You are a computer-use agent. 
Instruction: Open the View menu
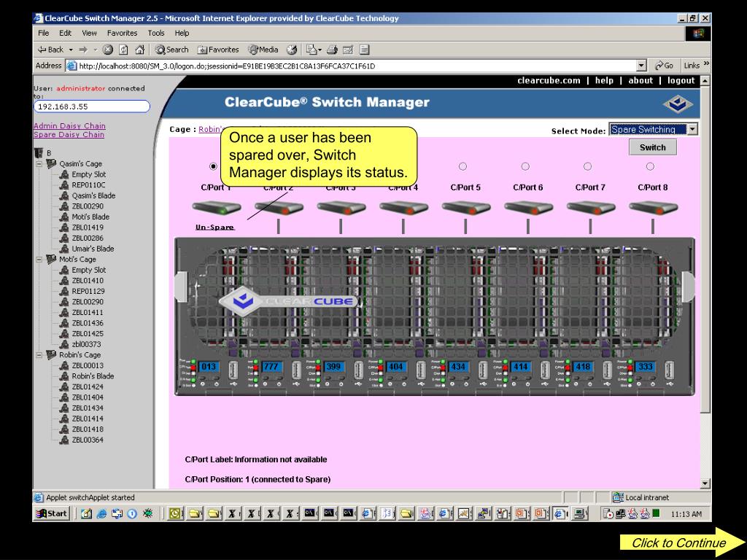89,33
